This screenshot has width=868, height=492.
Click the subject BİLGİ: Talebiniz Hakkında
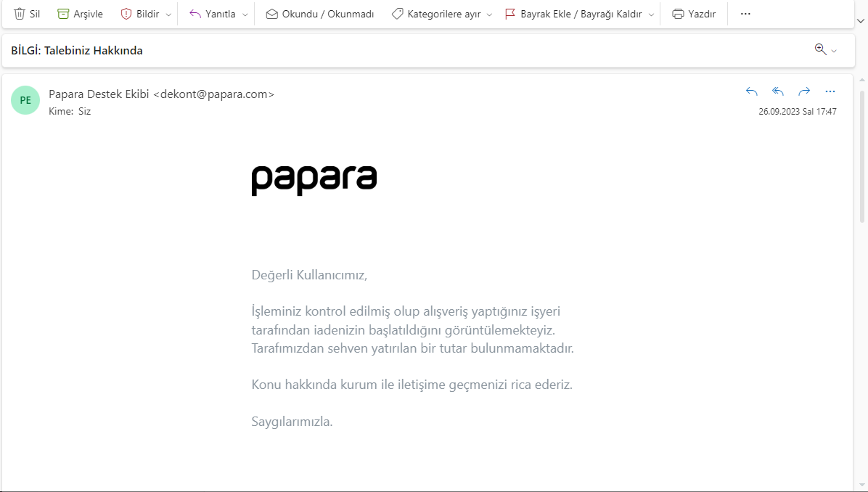pyautogui.click(x=77, y=50)
